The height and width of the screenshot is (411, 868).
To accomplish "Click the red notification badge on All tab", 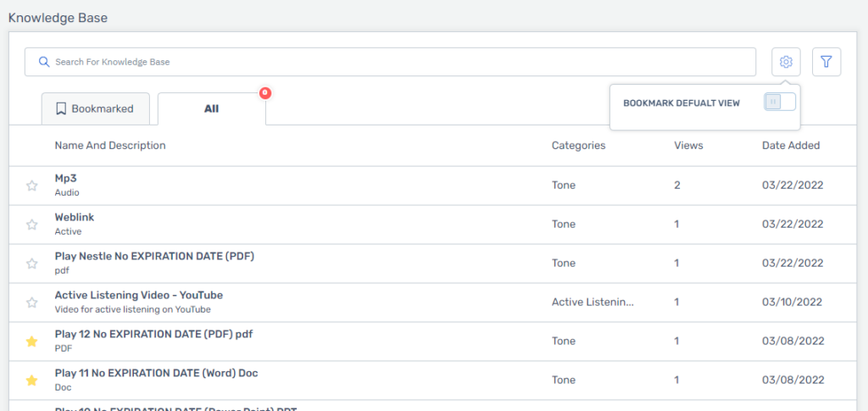I will coord(265,93).
